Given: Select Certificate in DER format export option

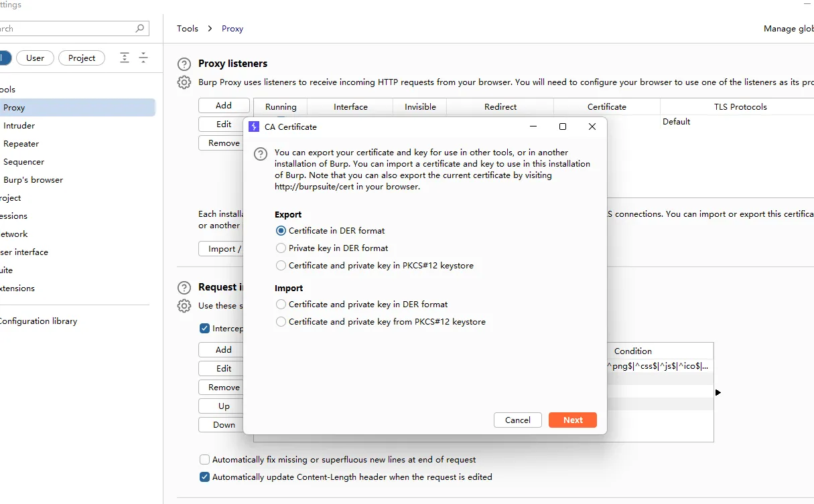Looking at the screenshot, I should (281, 230).
